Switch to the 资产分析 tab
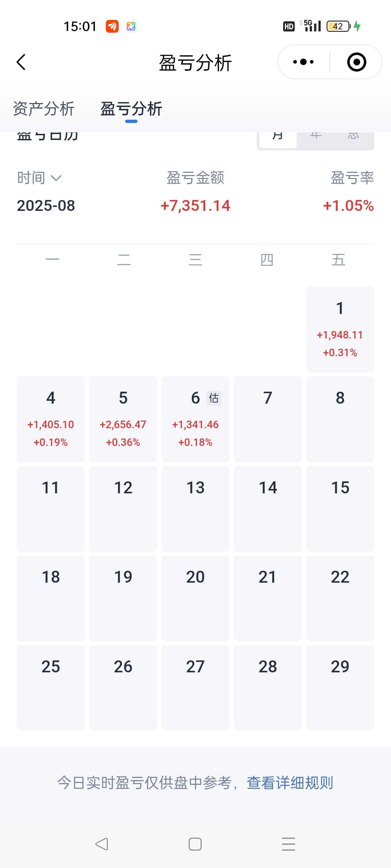Image resolution: width=391 pixels, height=868 pixels. click(44, 109)
